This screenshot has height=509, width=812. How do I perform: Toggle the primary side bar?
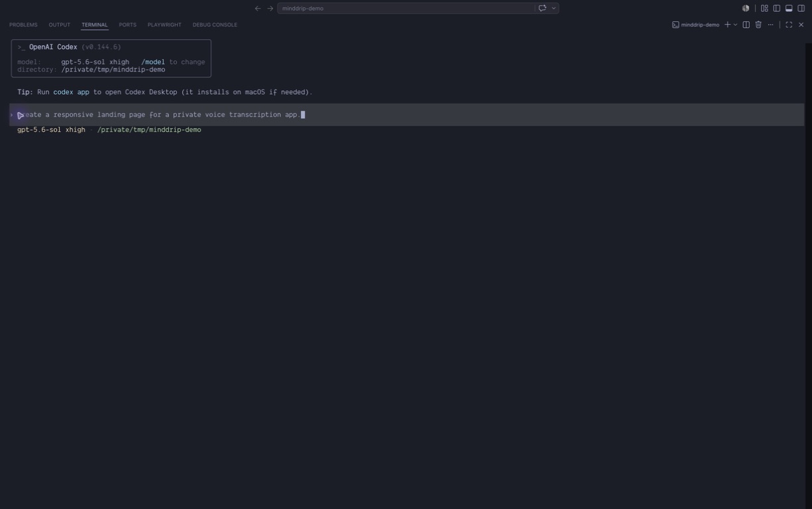[x=777, y=9]
